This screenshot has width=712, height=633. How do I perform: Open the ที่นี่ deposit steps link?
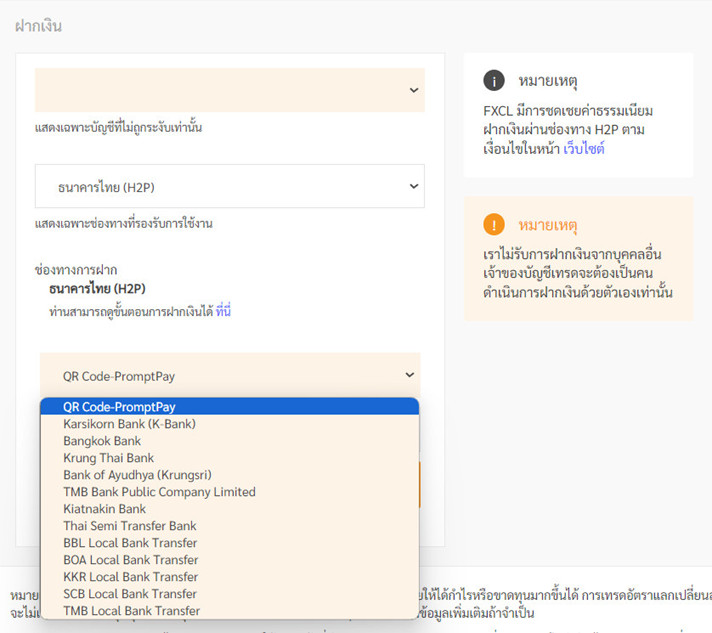(x=223, y=312)
